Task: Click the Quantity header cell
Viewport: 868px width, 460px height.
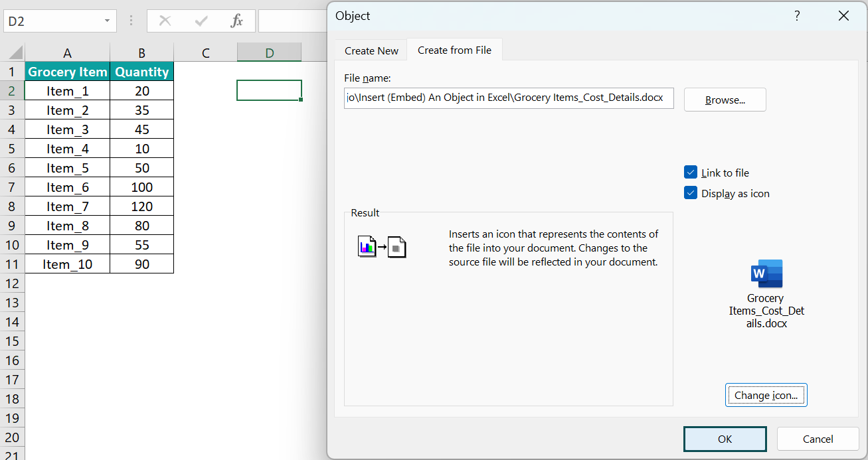Action: click(x=142, y=72)
